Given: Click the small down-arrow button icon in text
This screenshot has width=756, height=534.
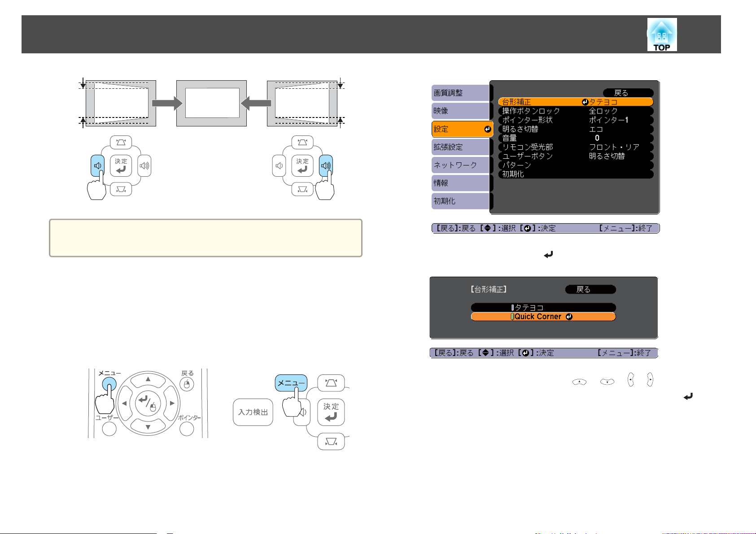Looking at the screenshot, I should coord(607,382).
